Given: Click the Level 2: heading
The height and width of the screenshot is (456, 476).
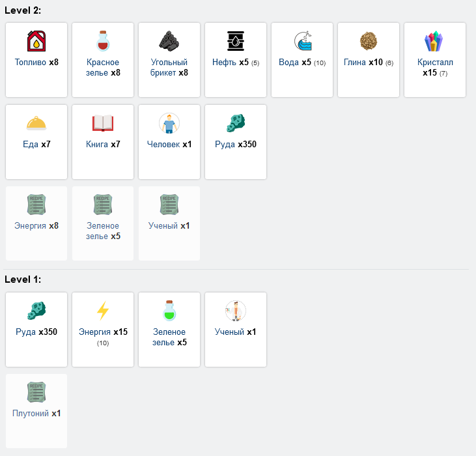Looking at the screenshot, I should coord(23,10).
